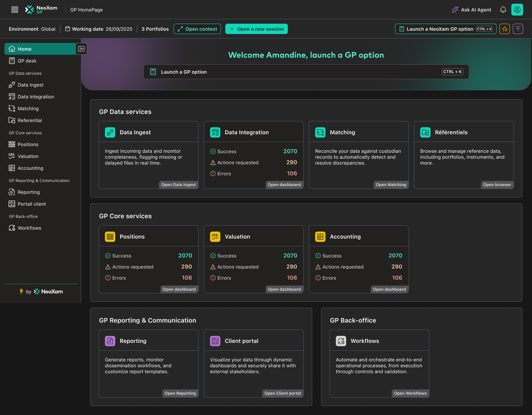Screen dimensions: 532x415
Task: Open Portail client in the sidebar
Action: 40,204
